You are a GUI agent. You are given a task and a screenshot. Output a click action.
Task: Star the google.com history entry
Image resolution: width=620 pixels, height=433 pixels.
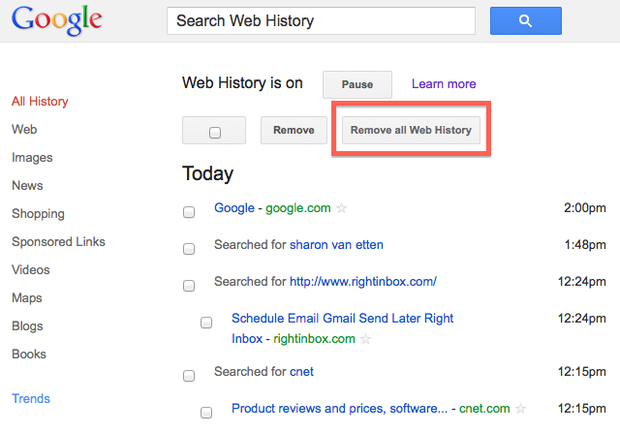click(x=341, y=208)
